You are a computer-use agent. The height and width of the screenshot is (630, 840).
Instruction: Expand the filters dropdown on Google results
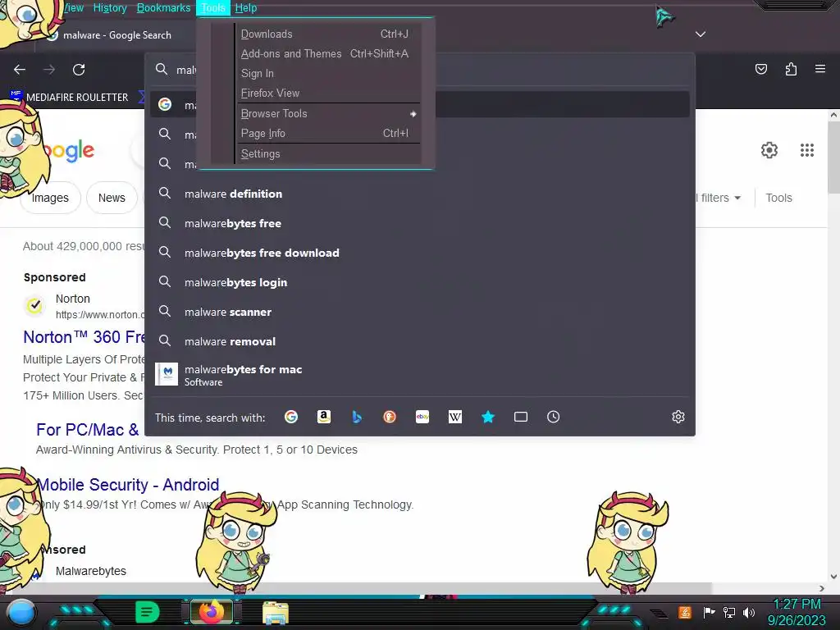tap(720, 198)
